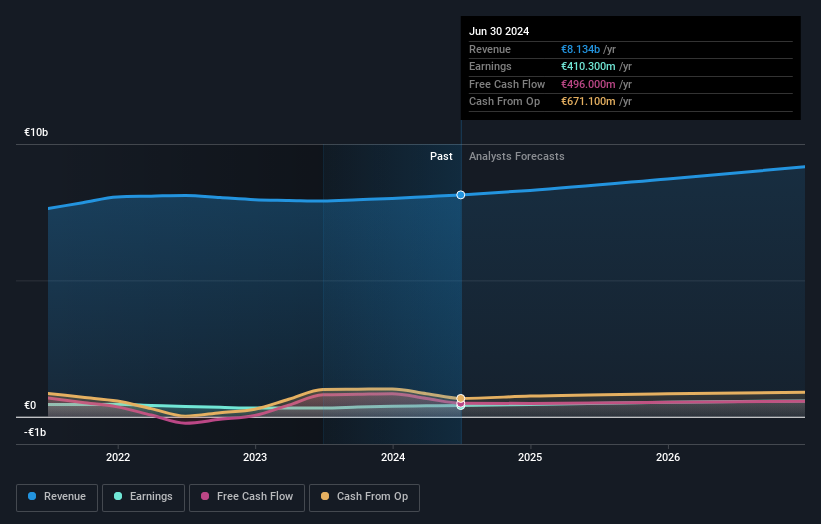
Task: Click the Past label on chart
Action: point(441,156)
